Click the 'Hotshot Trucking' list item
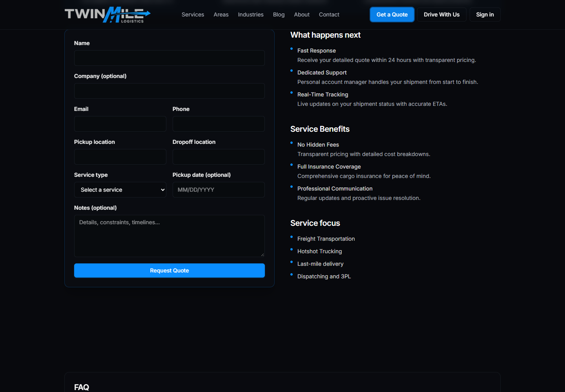This screenshot has height=392, width=565. (x=320, y=251)
